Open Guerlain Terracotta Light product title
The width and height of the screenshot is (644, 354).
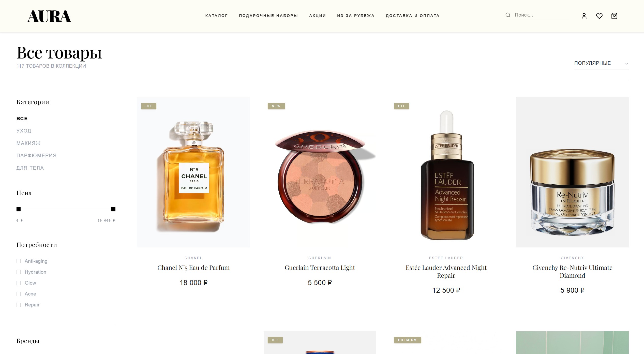tap(320, 268)
